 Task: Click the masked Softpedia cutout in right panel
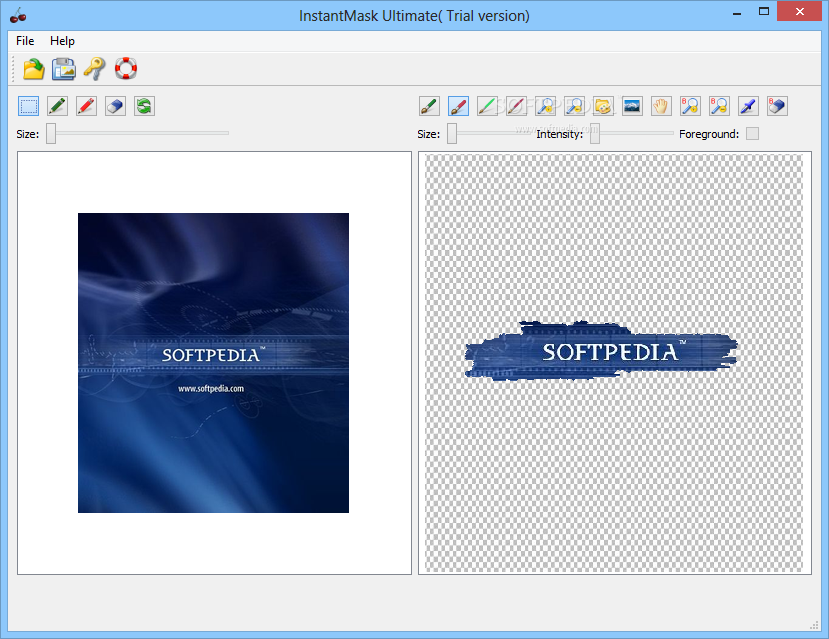coord(601,351)
